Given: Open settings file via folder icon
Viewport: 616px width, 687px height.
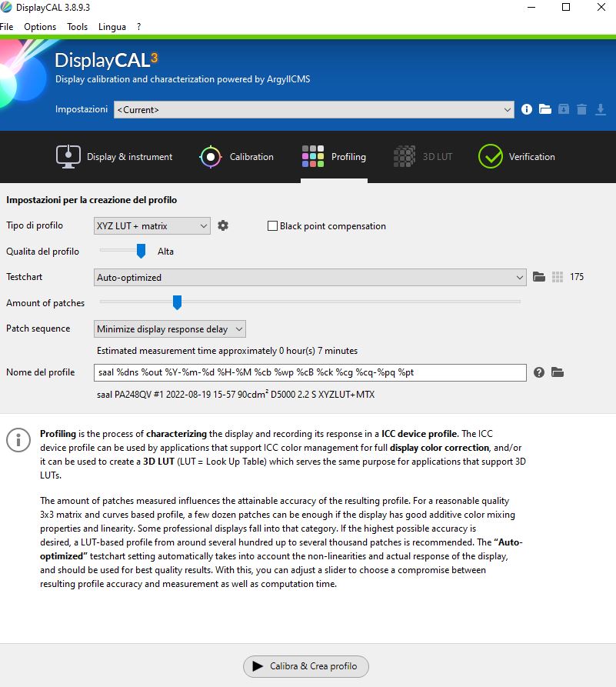Looking at the screenshot, I should click(x=545, y=109).
